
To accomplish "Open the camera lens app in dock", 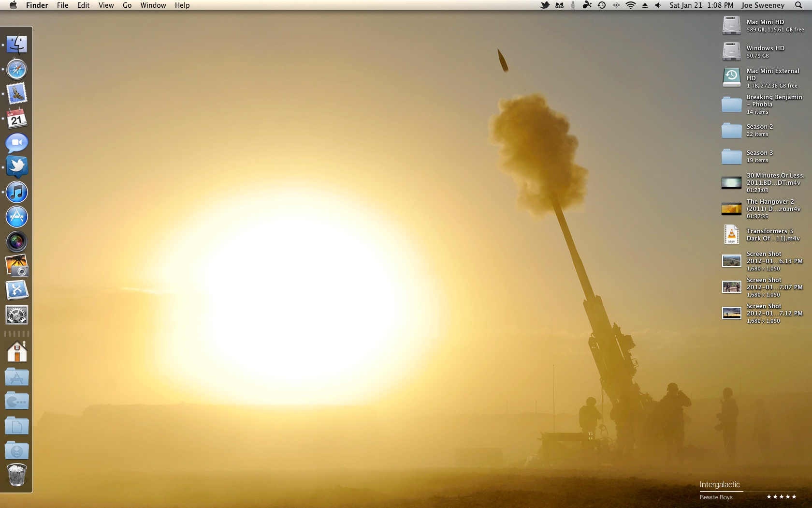I will (17, 241).
